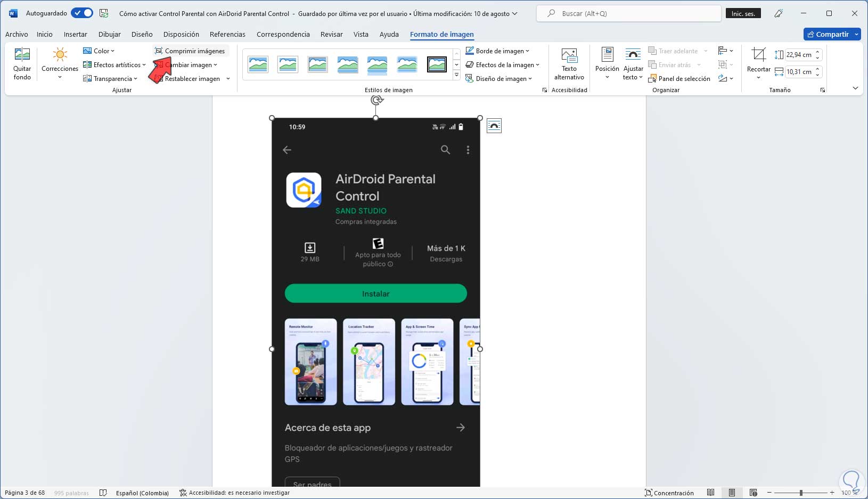This screenshot has width=868, height=499.
Task: Select the black-bordered picture style thumbnail
Action: (x=437, y=64)
